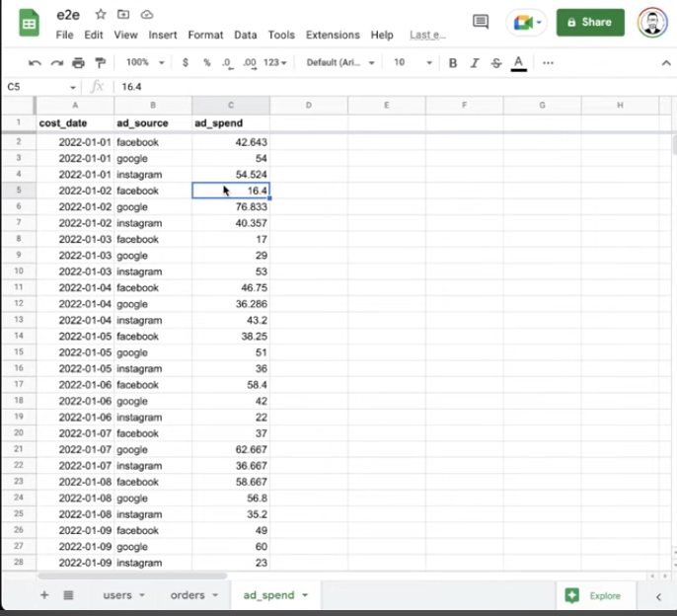Open the Name box dropdown
677x616 pixels.
pyautogui.click(x=73, y=88)
